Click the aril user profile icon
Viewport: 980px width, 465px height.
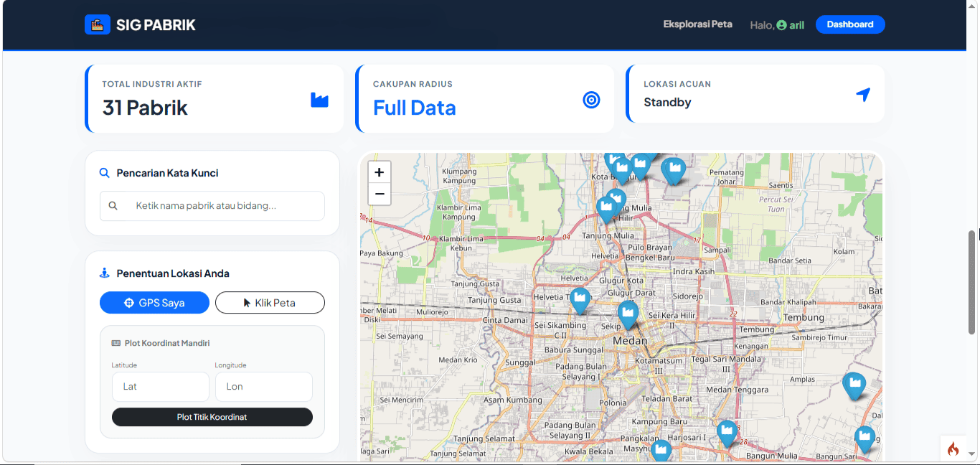click(781, 25)
